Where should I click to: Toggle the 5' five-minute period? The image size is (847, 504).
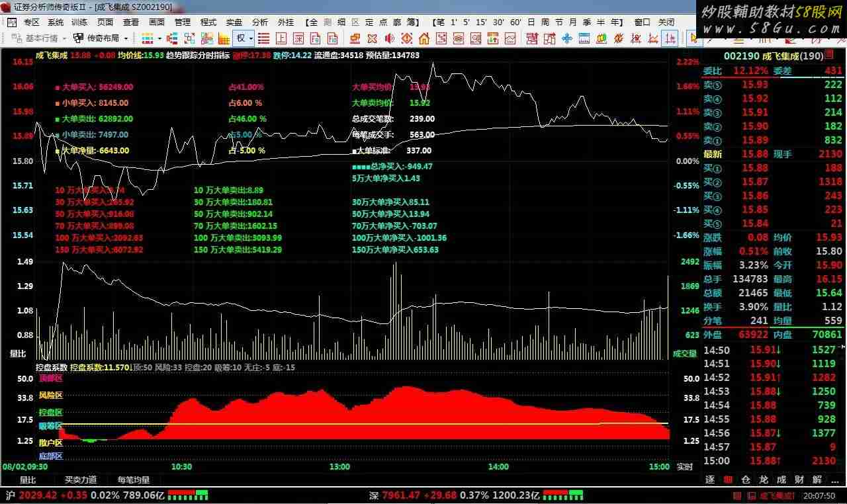pos(467,22)
